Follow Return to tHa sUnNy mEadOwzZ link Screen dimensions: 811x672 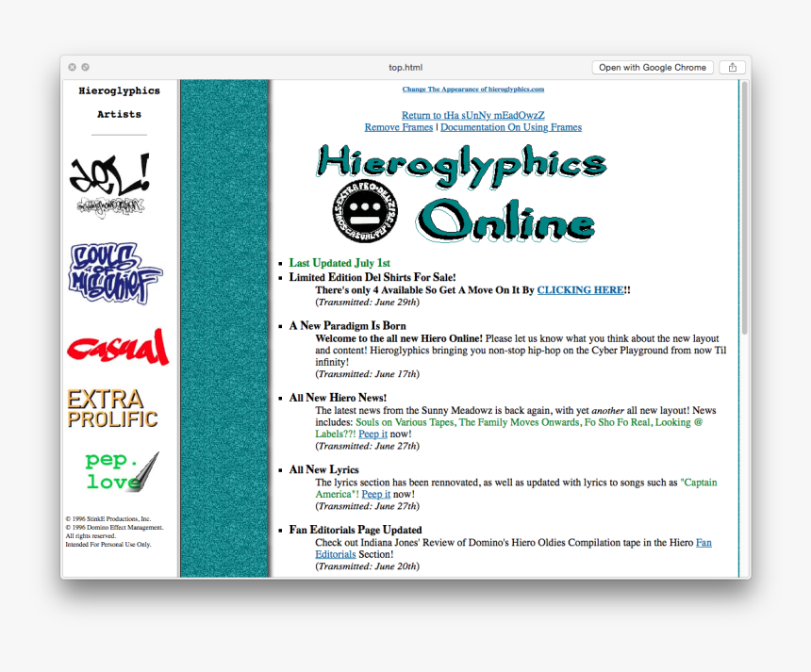tap(473, 115)
